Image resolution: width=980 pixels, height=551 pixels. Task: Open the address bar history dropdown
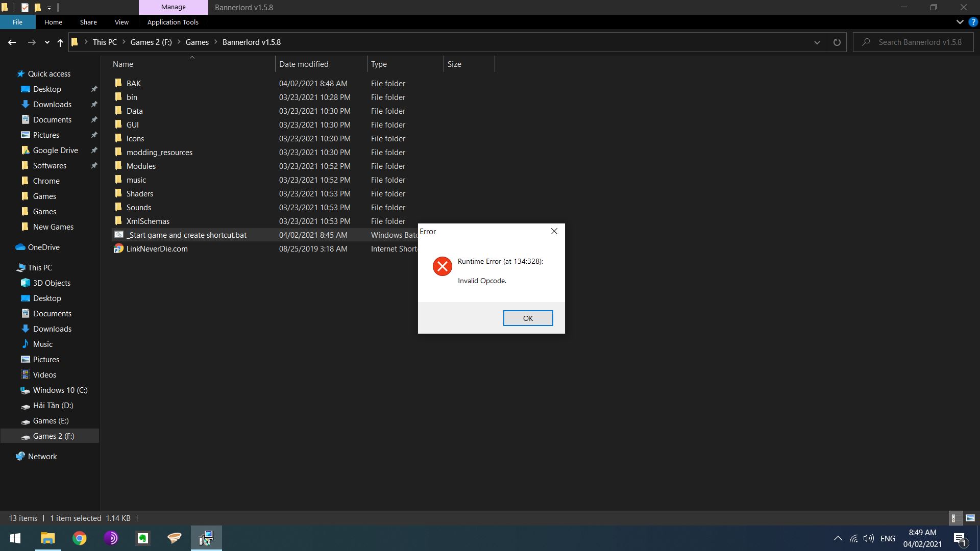817,42
